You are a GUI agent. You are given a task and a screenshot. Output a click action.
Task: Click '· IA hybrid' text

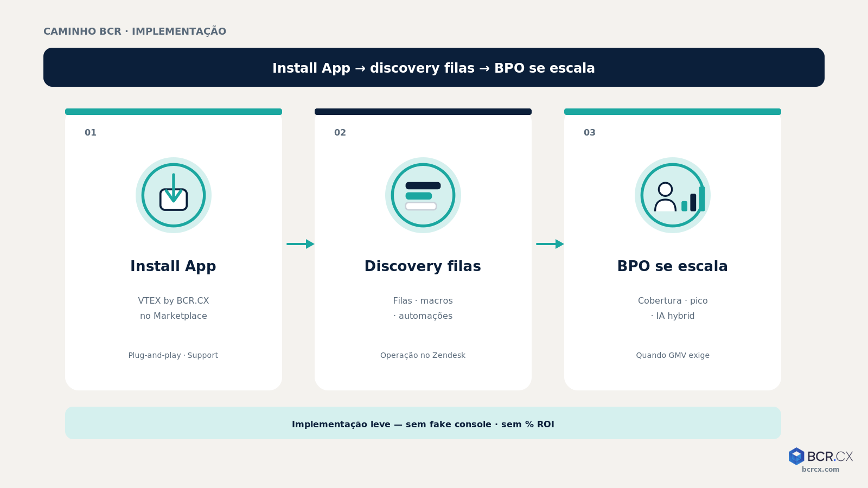click(x=673, y=316)
